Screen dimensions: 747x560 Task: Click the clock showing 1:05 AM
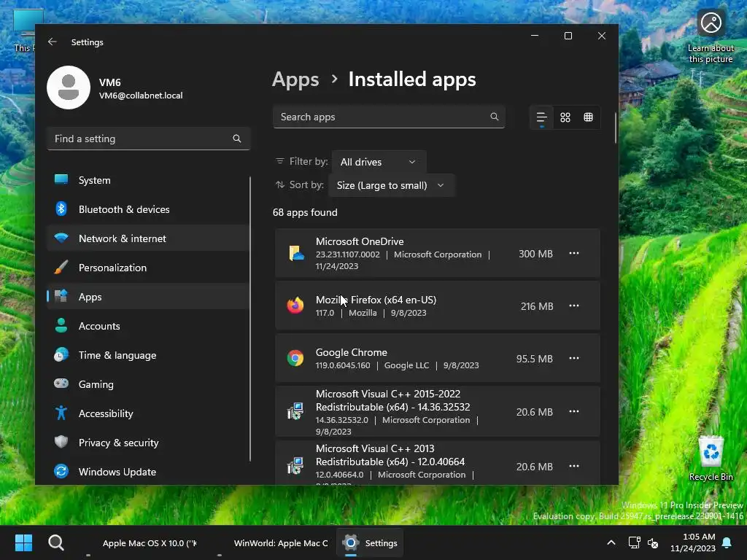(x=693, y=542)
